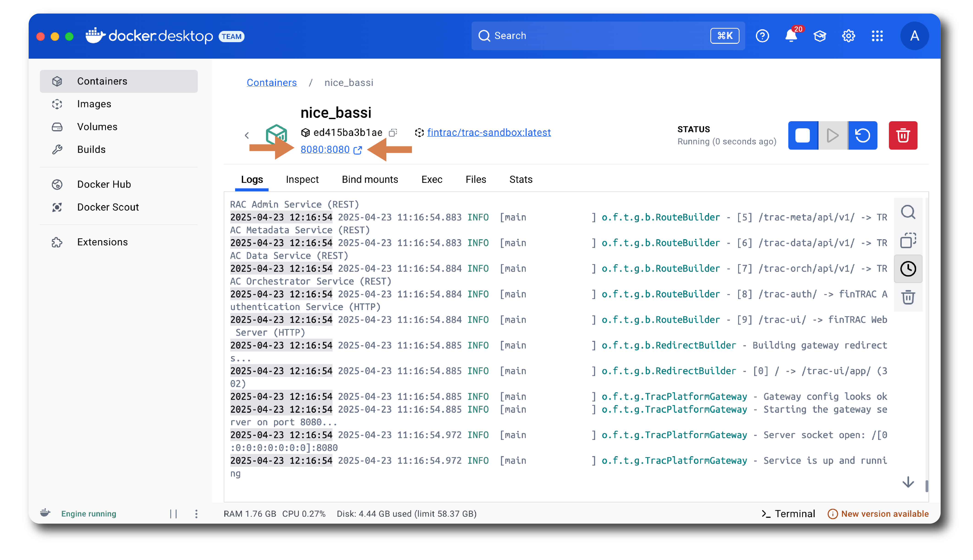Open the 8080:8080 port link
Viewport: 973px width, 560px height.
[x=325, y=150]
